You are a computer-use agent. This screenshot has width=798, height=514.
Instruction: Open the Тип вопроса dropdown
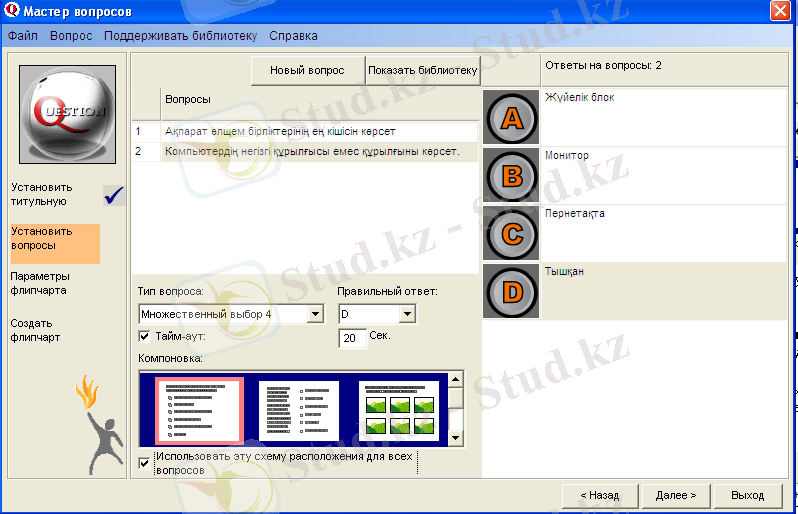tap(315, 314)
